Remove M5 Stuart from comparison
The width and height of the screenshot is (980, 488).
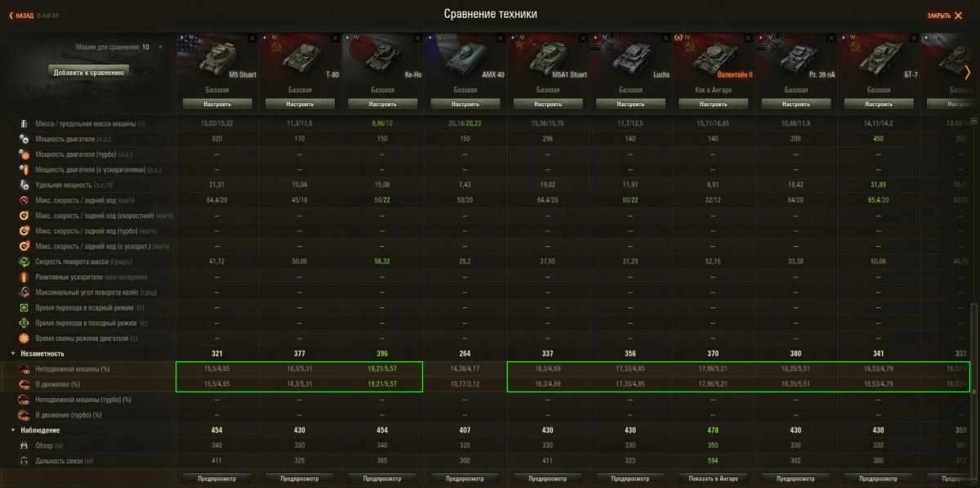(x=252, y=38)
